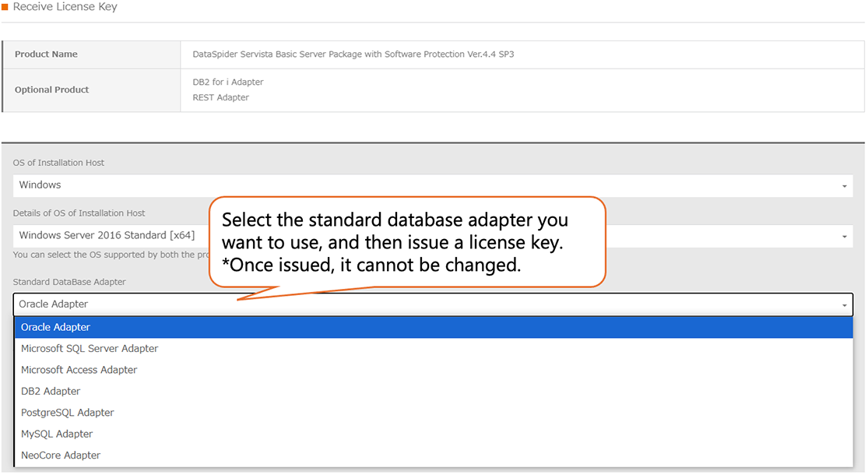Select the Microsoft Access Adapter entry
This screenshot has height=475, width=868.
(78, 369)
